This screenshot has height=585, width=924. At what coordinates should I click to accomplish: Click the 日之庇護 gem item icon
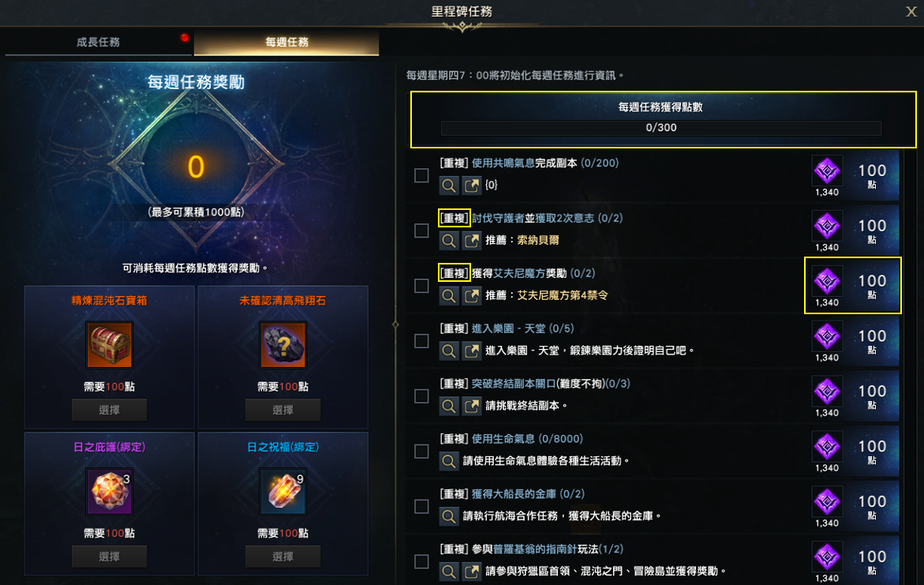coord(109,491)
